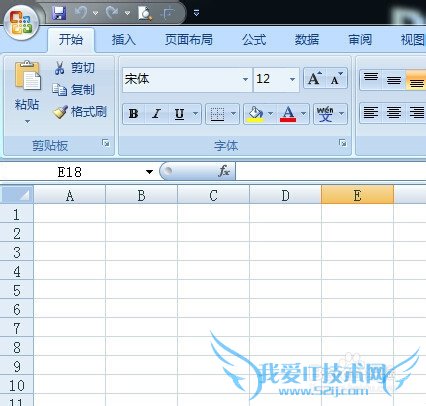
Task: Expand the font size dropdown arrow
Action: (x=292, y=79)
